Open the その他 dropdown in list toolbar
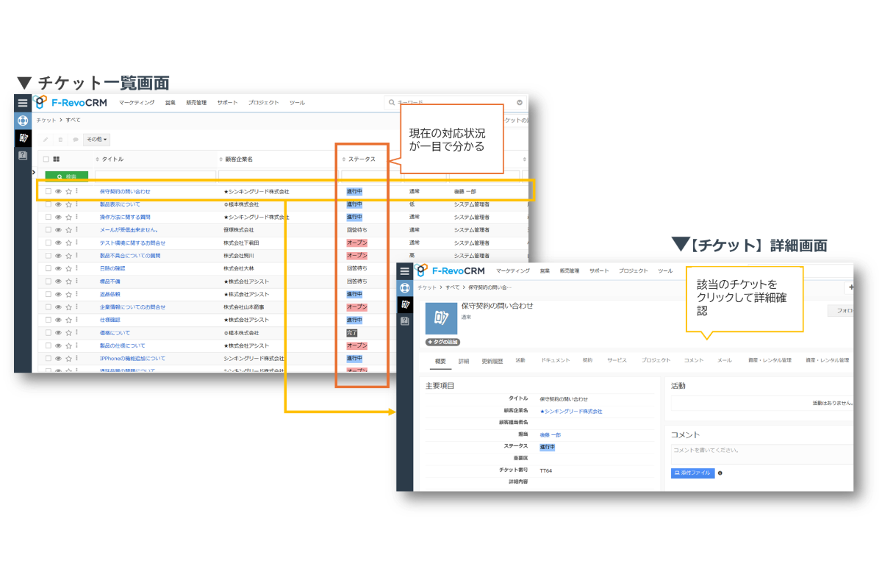Viewport: 882px width, 588px height. [96, 139]
